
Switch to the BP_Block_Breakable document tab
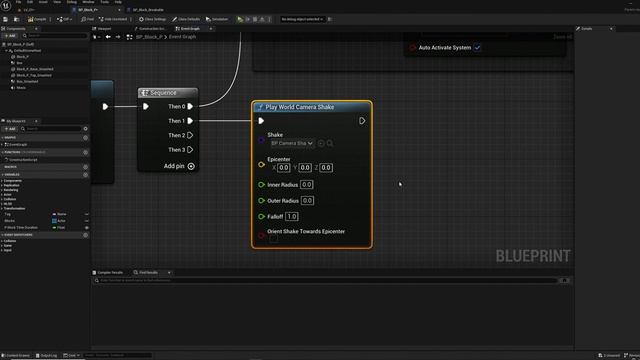(x=146, y=10)
